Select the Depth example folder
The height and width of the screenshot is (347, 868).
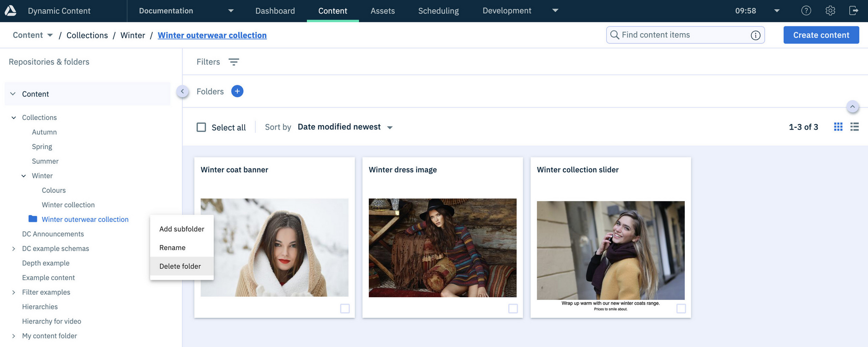click(x=46, y=263)
